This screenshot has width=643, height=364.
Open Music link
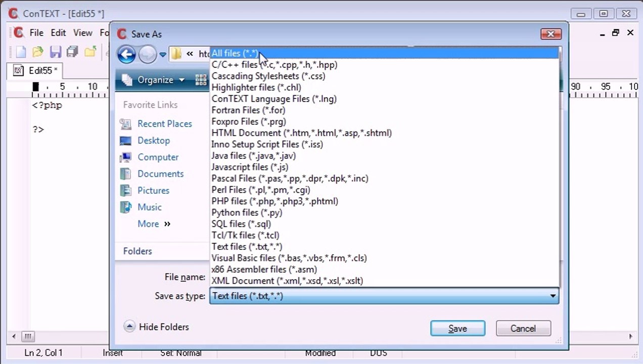pos(150,207)
